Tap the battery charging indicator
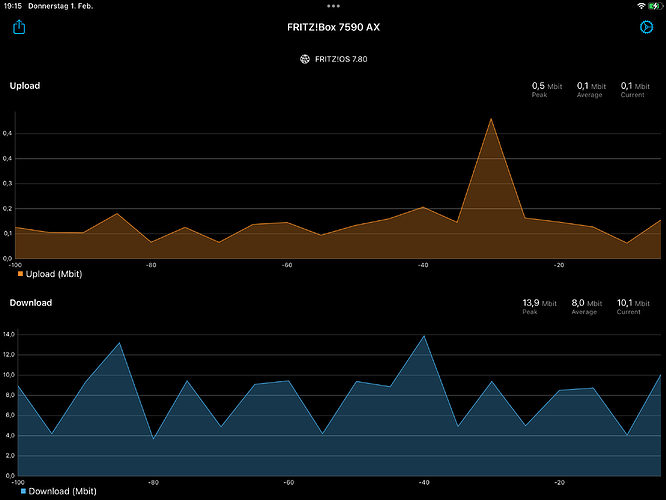Viewport: 666px width, 500px height. 655,6
